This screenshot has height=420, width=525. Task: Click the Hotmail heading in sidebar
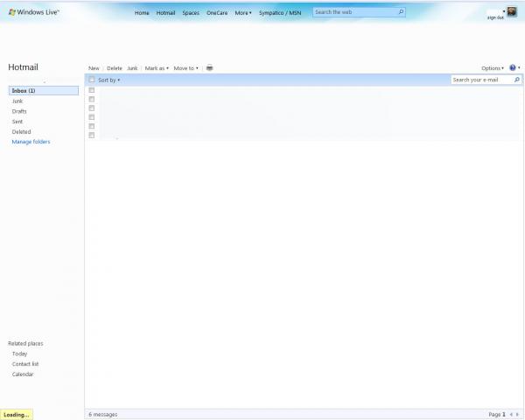23,67
